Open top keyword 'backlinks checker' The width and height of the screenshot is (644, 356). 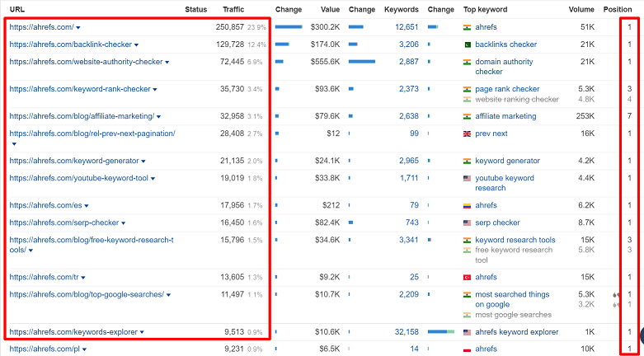(x=506, y=44)
